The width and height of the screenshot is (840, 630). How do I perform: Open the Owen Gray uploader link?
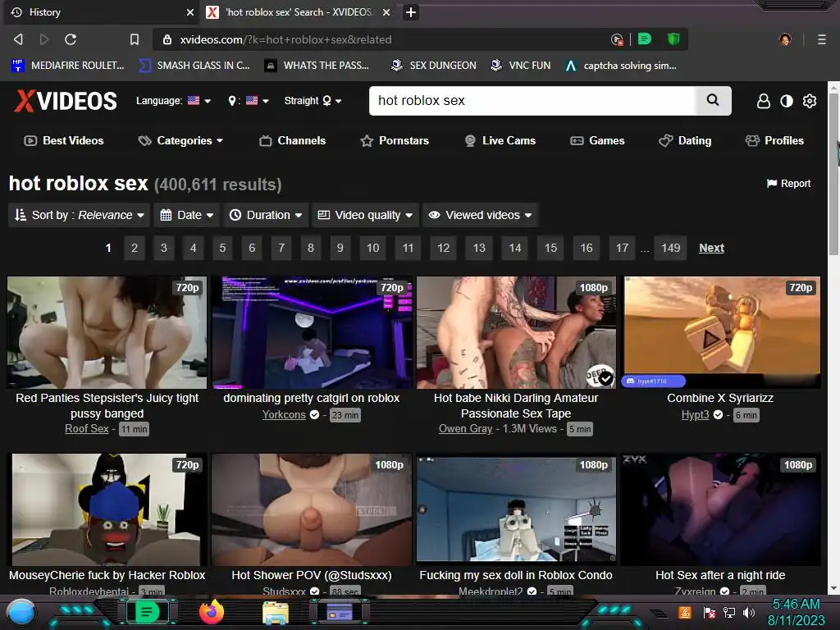pos(466,428)
